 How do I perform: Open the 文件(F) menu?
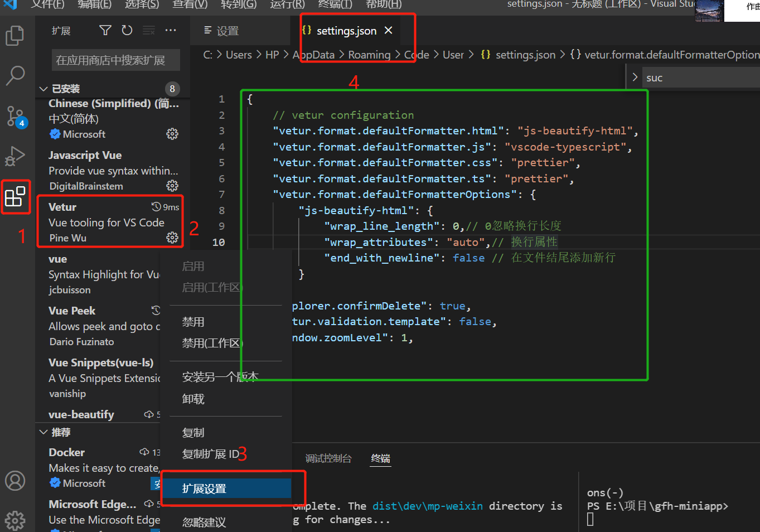coord(47,4)
